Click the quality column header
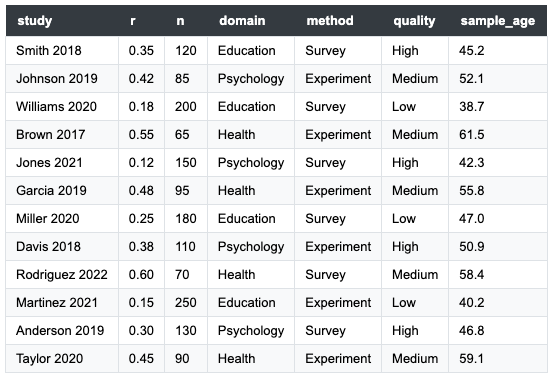The image size is (552, 378). pos(415,21)
